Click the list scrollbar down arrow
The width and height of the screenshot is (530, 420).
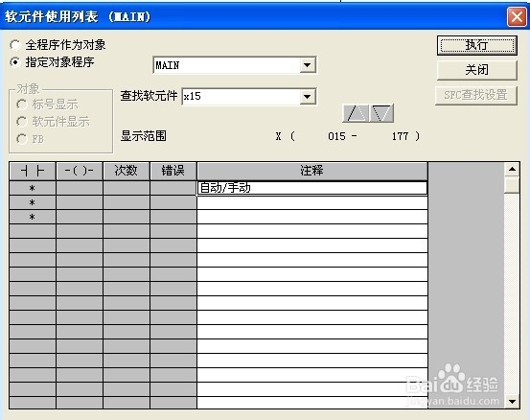pos(512,402)
